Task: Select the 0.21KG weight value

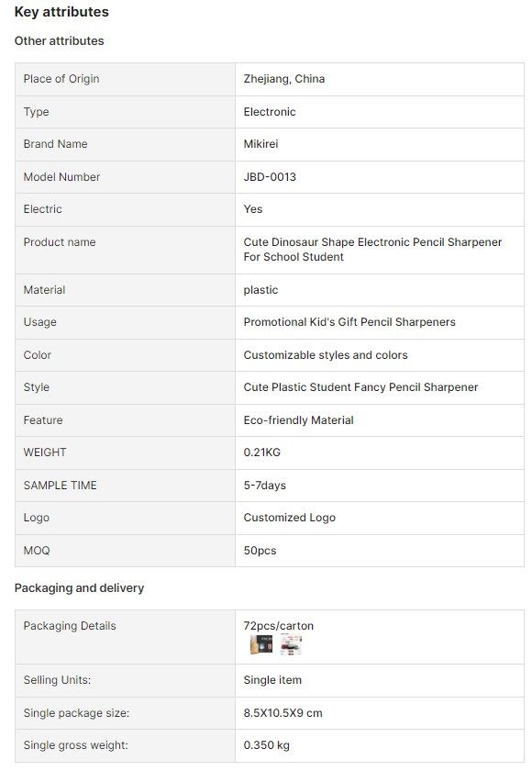Action: tap(261, 453)
